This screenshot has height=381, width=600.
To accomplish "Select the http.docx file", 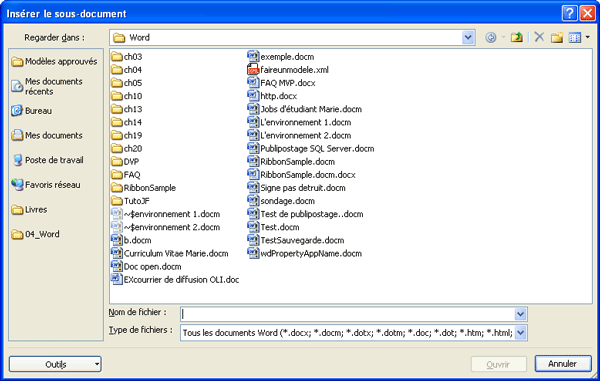I will (x=272, y=96).
